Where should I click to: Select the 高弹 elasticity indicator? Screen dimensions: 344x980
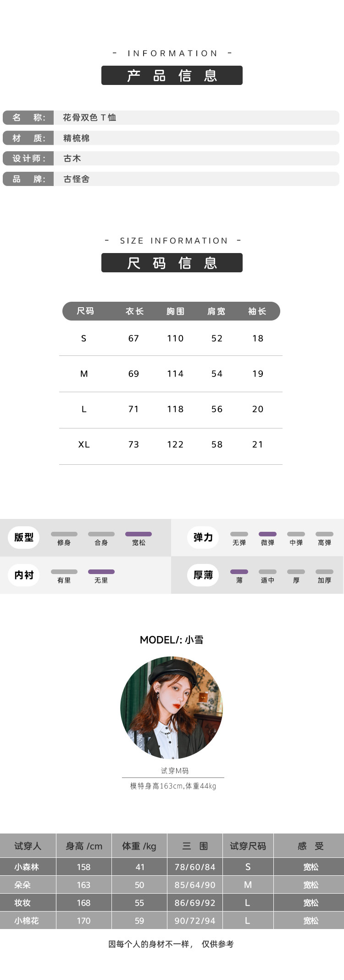coord(324,538)
